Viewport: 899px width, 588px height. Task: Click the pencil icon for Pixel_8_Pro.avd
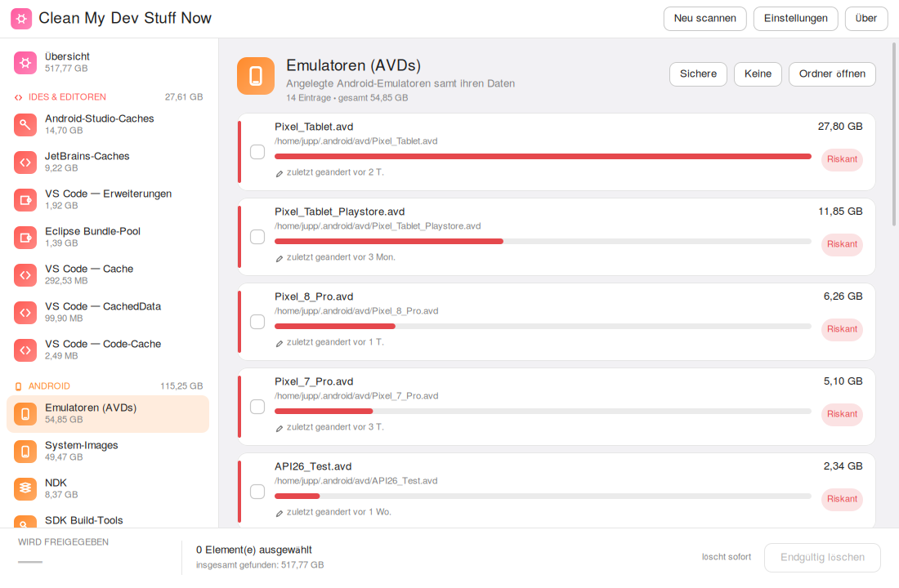point(280,343)
